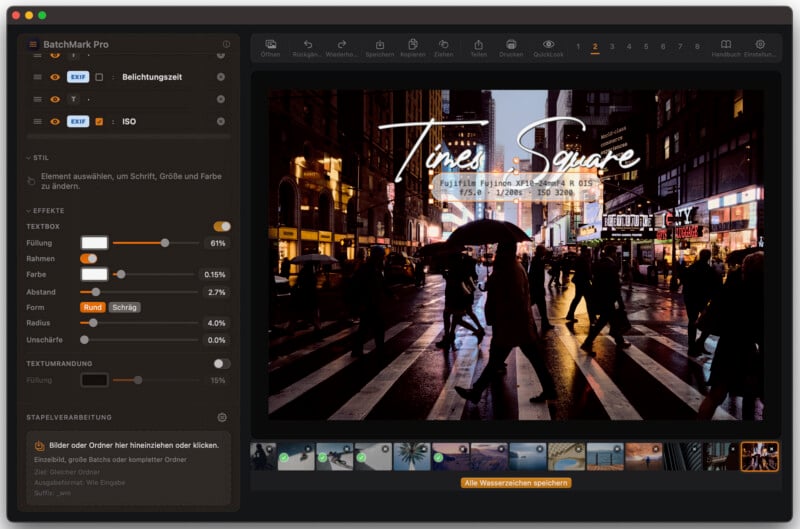Click the batch import icon in drop zone
This screenshot has height=529, width=800.
coord(39,446)
